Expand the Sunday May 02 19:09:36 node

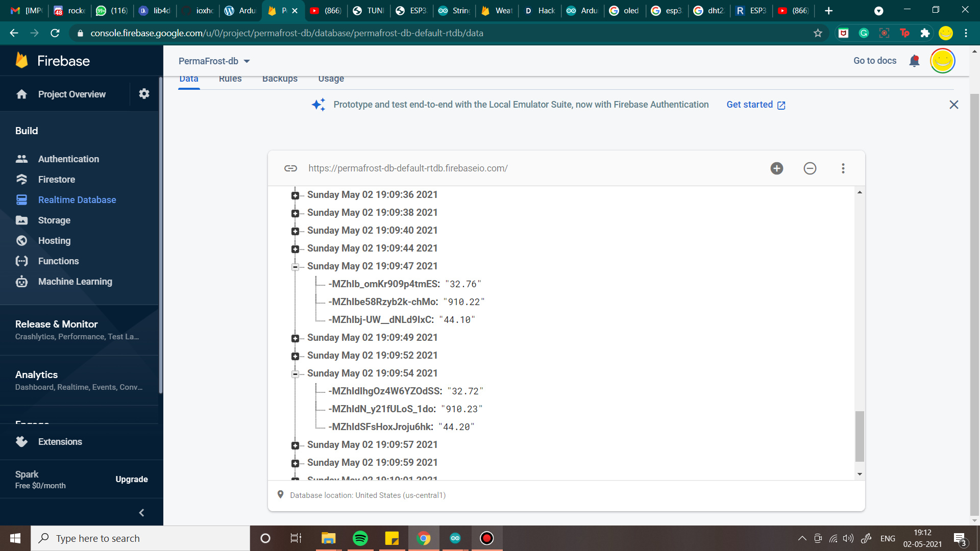click(x=295, y=195)
